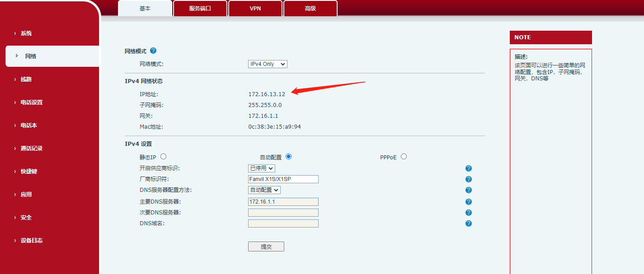Switch to the VPN tab
Image resolution: width=644 pixels, height=274 pixels.
tap(255, 9)
